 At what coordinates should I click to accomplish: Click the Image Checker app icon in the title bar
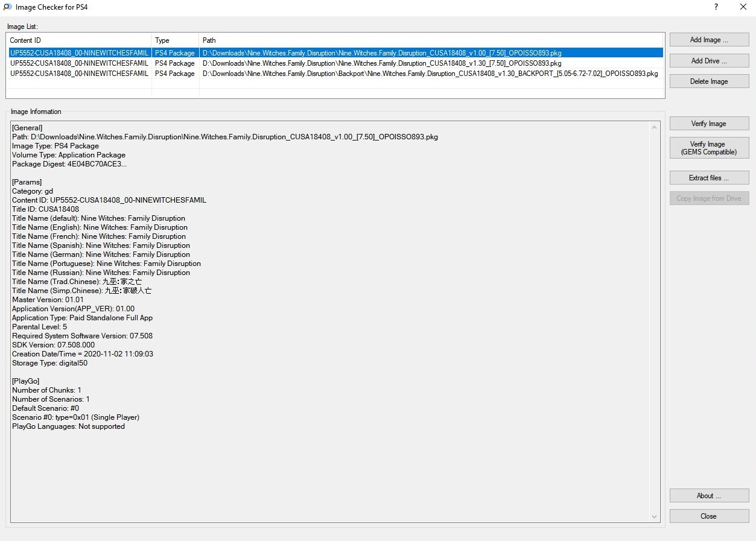[x=7, y=7]
